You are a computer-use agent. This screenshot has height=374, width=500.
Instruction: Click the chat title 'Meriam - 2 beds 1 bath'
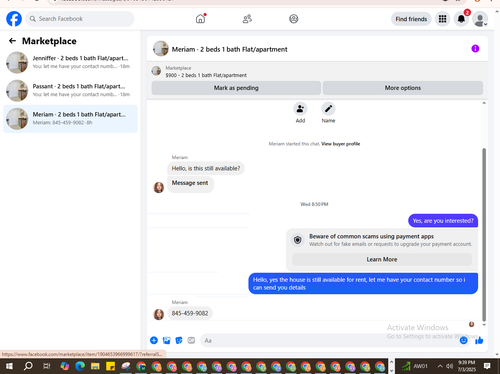tap(229, 49)
